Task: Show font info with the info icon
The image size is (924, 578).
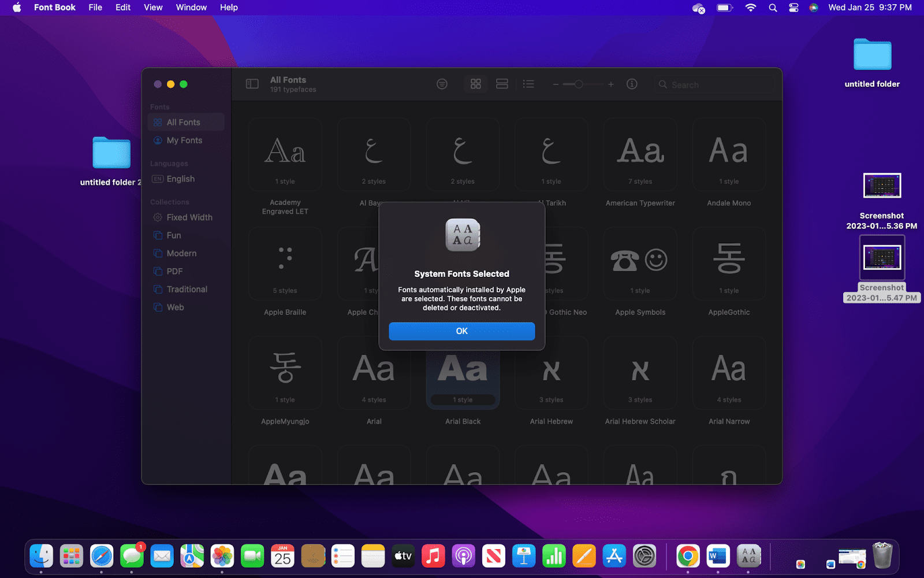Action: [x=632, y=84]
